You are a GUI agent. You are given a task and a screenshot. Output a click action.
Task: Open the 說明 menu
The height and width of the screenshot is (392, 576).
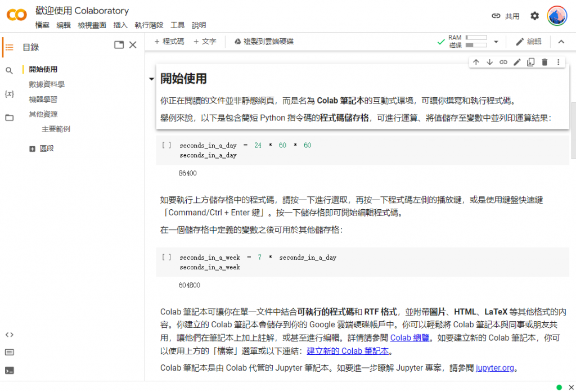[199, 25]
